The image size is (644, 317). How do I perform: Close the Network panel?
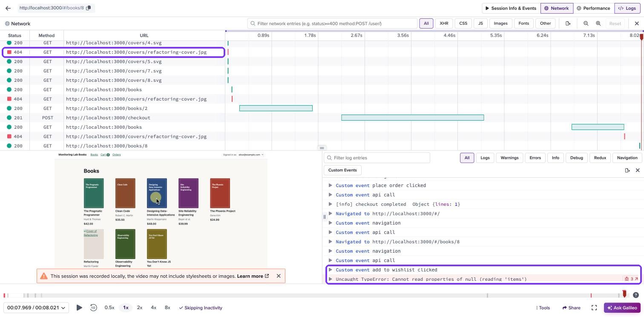[637, 23]
